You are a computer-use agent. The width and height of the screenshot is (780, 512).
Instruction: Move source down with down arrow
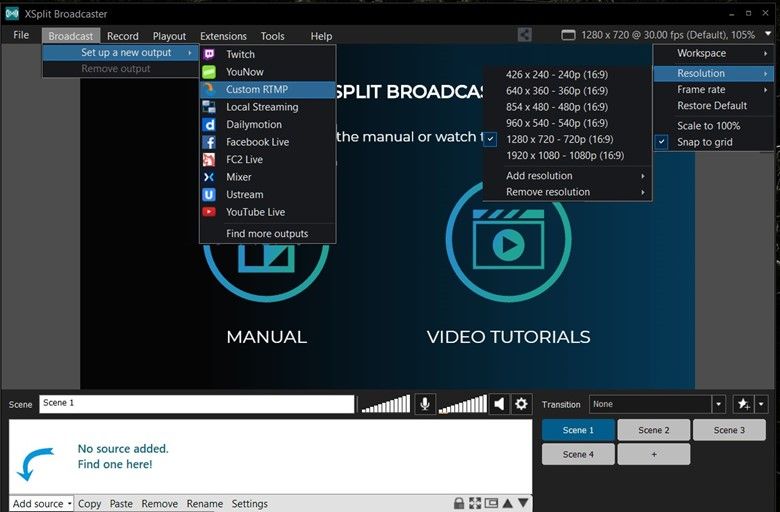(x=523, y=503)
